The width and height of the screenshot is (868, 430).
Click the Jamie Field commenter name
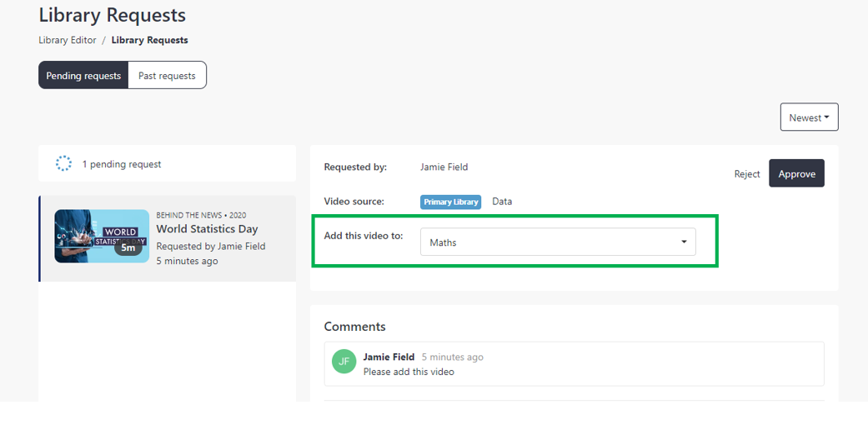coord(389,357)
